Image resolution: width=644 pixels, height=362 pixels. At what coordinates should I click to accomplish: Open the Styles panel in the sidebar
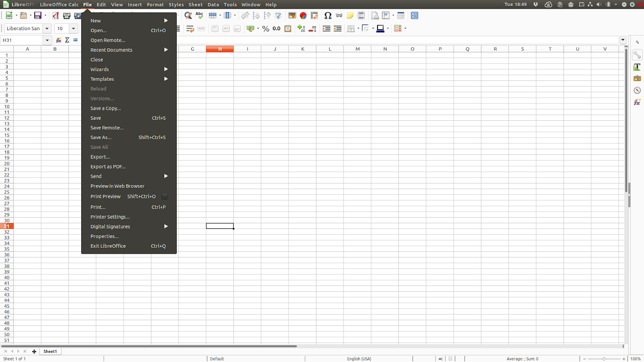(x=637, y=67)
